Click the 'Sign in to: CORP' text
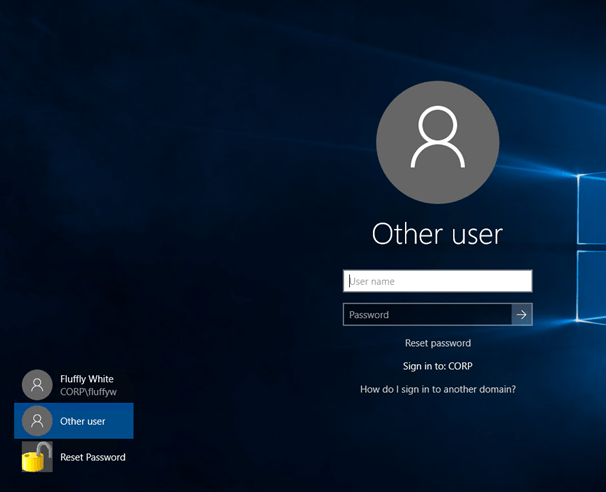 pyautogui.click(x=437, y=366)
